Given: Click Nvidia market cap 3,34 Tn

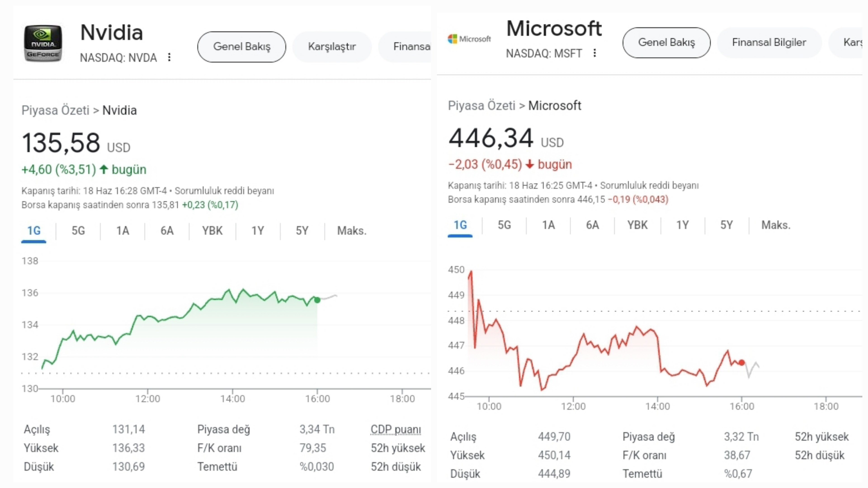Looking at the screenshot, I should coord(317,429).
